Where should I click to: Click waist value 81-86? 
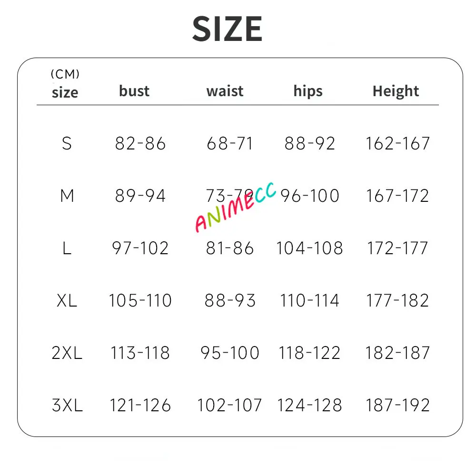click(230, 248)
